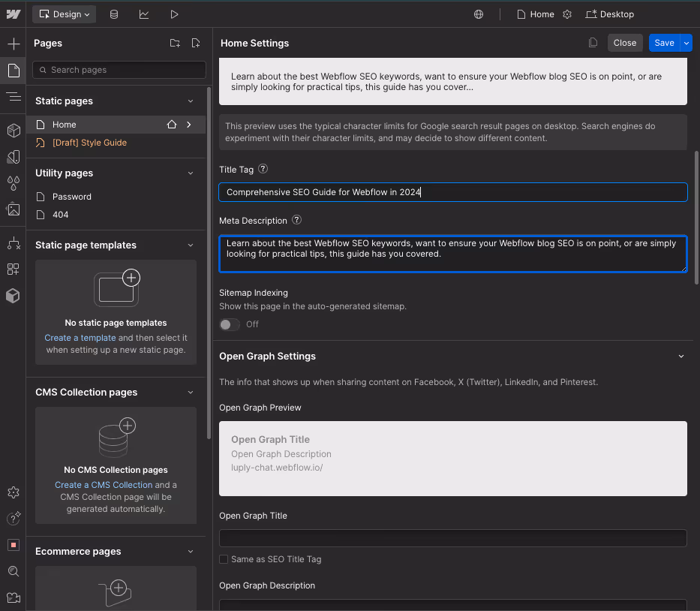
Task: Click the Meta Description help icon
Action: pos(296,220)
